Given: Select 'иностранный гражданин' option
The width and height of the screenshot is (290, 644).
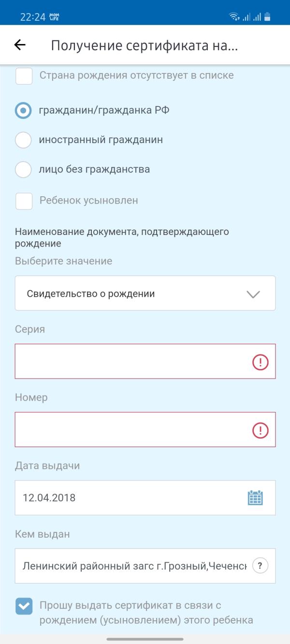Looking at the screenshot, I should point(24,140).
